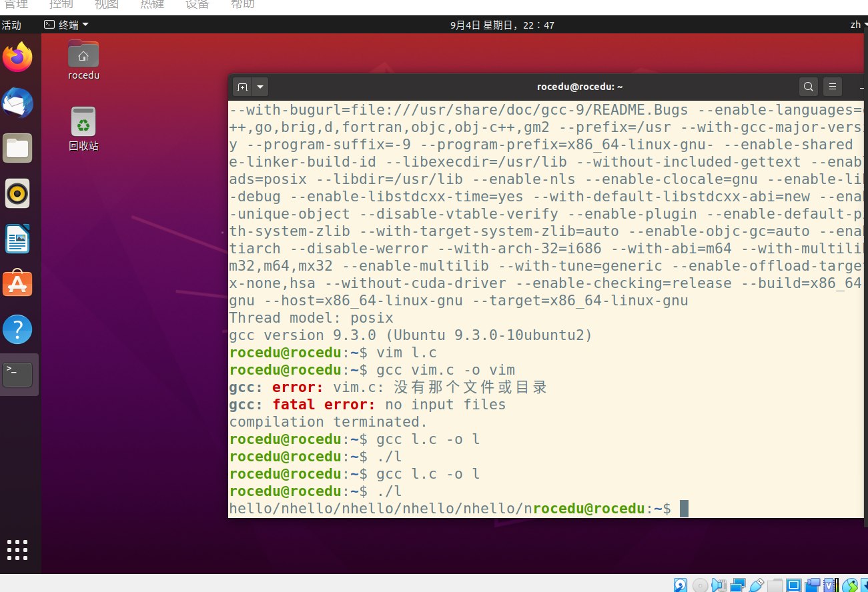Open the VirtualBox 设备 menu
This screenshot has width=868, height=592.
coord(197,5)
